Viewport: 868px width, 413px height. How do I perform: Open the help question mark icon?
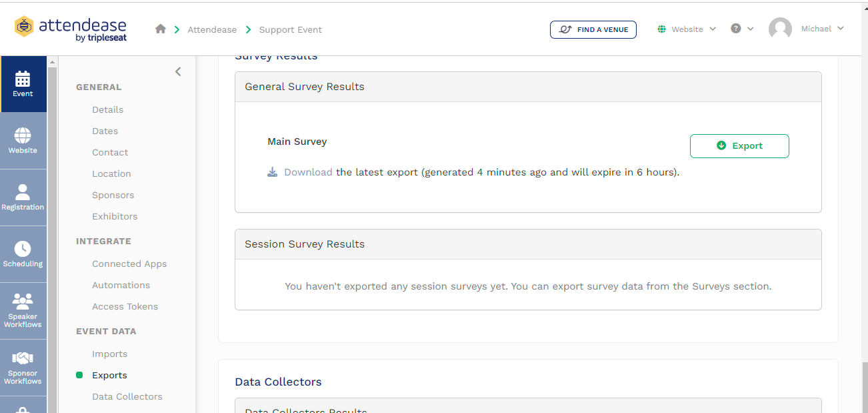click(x=737, y=29)
